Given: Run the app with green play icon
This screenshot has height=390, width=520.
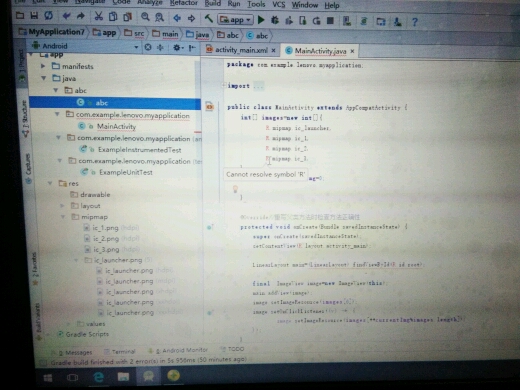Looking at the screenshot, I should 261,20.
